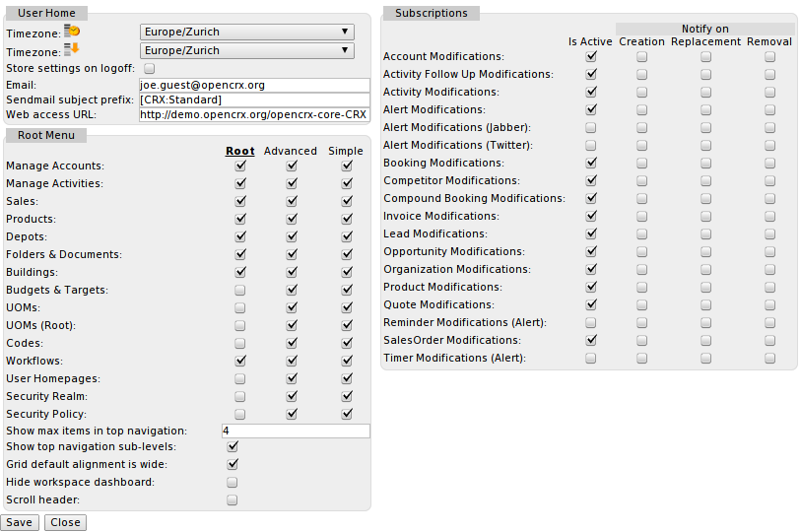Check User Homepages in Root column
The width and height of the screenshot is (800, 532).
tap(239, 379)
